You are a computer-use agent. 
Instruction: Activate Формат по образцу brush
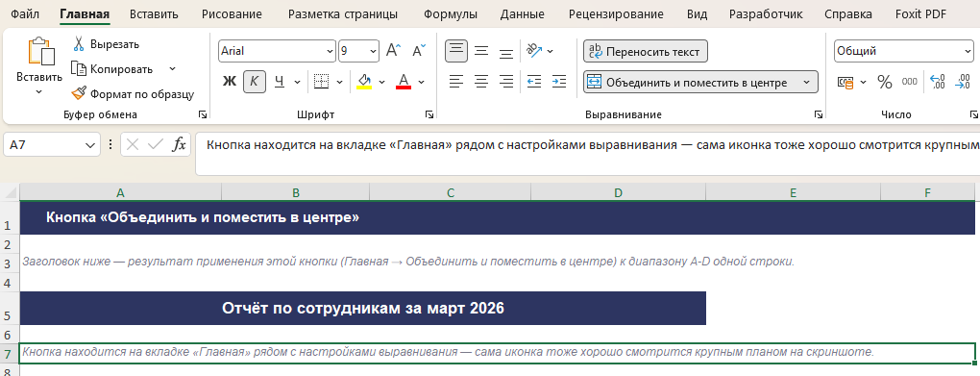tap(79, 93)
